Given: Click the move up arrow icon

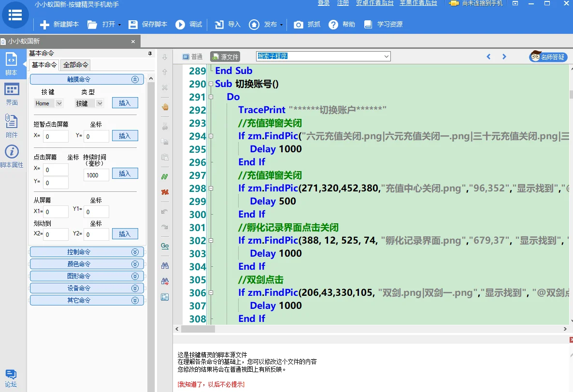Looking at the screenshot, I should [x=165, y=72].
